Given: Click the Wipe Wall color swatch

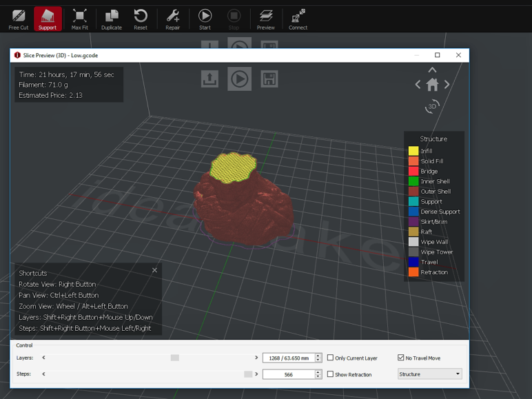Looking at the screenshot, I should (413, 242).
